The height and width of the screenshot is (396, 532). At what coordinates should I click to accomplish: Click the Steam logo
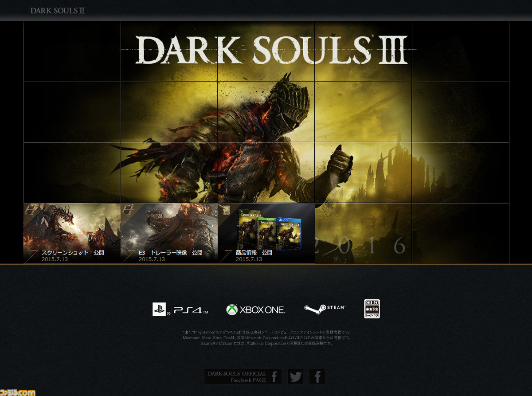(325, 309)
